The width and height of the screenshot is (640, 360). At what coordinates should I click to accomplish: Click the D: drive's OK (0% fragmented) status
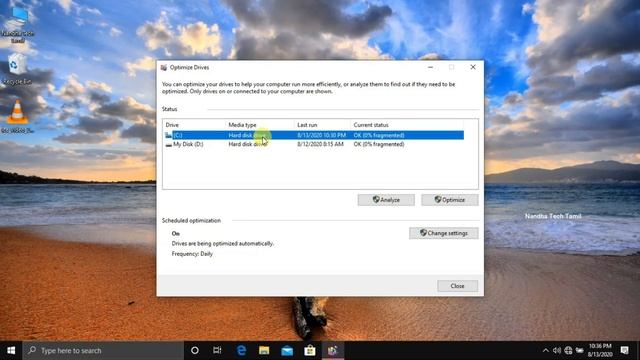(x=379, y=144)
